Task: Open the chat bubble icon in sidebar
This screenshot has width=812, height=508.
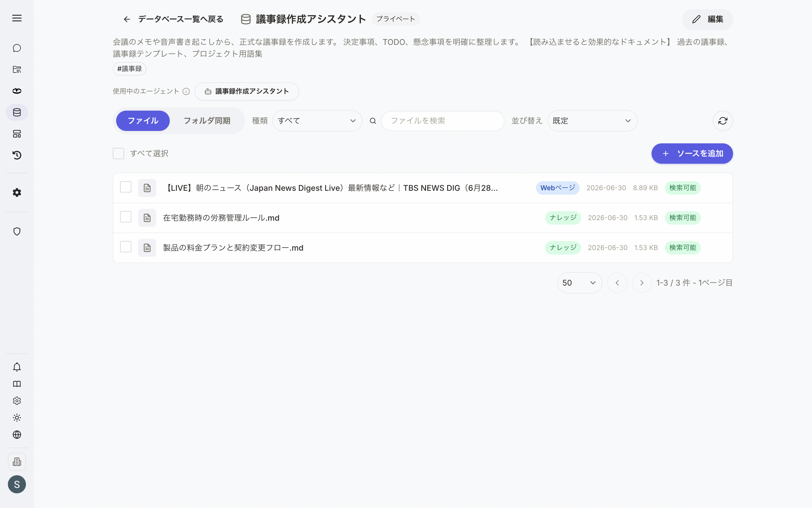Action: (17, 48)
